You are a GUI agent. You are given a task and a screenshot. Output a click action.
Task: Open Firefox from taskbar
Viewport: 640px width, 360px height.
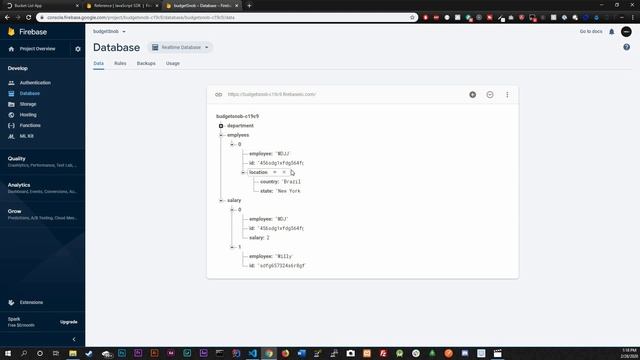285,353
